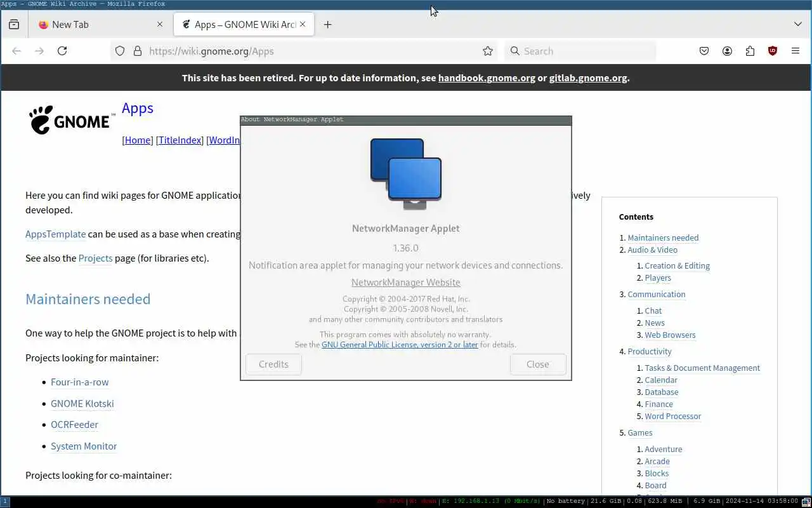Jump to Maintainers needed in Contents

click(x=663, y=238)
